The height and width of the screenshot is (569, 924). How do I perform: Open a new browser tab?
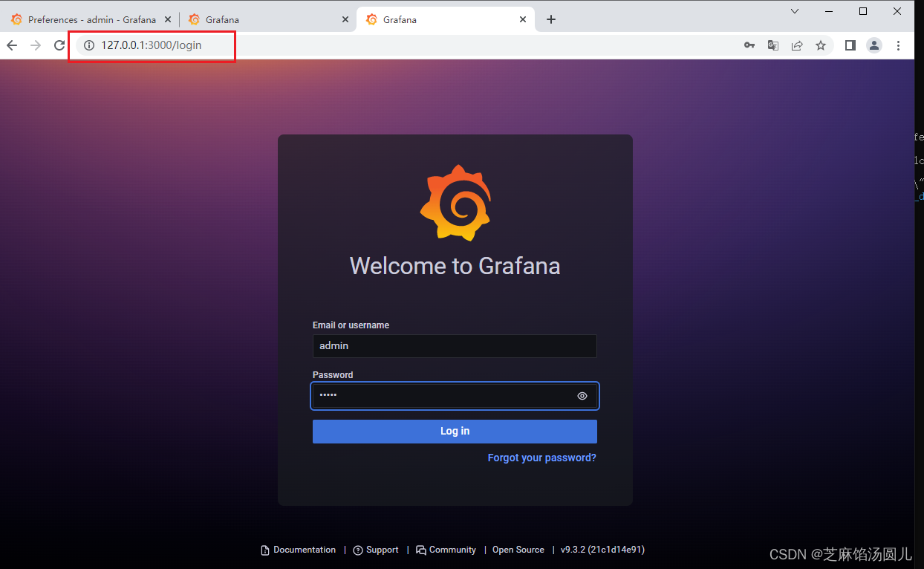[x=550, y=19]
